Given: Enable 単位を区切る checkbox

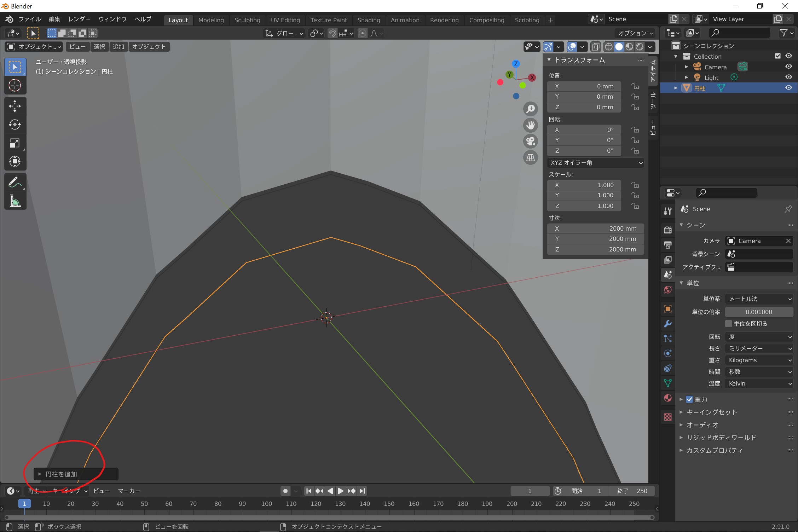Looking at the screenshot, I should pyautogui.click(x=729, y=324).
